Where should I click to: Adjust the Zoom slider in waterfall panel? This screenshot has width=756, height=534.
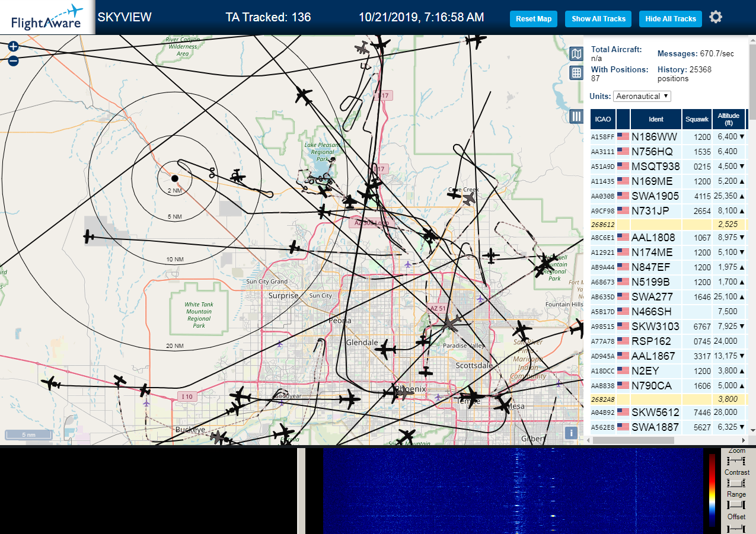pos(736,461)
